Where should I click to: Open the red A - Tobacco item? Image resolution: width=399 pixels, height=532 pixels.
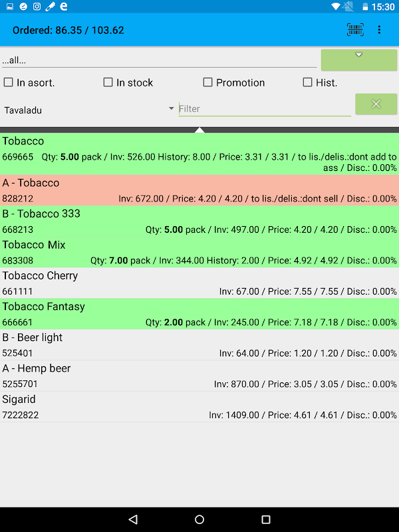click(199, 190)
